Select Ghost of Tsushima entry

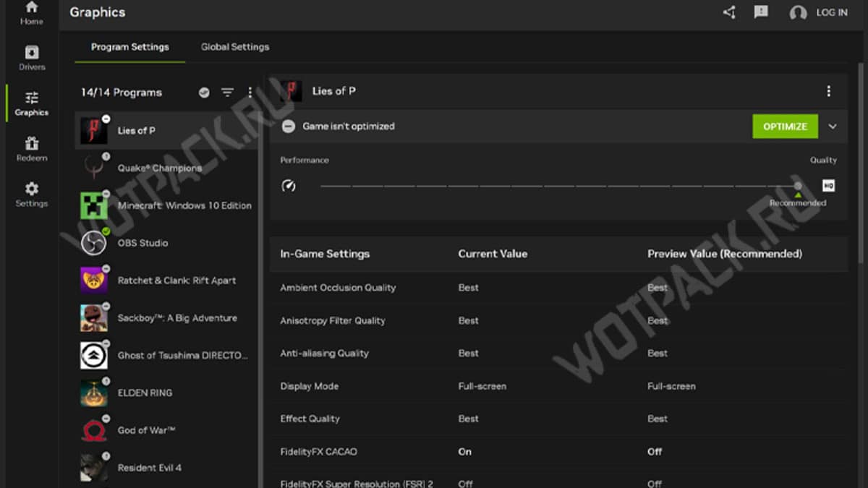tap(166, 356)
